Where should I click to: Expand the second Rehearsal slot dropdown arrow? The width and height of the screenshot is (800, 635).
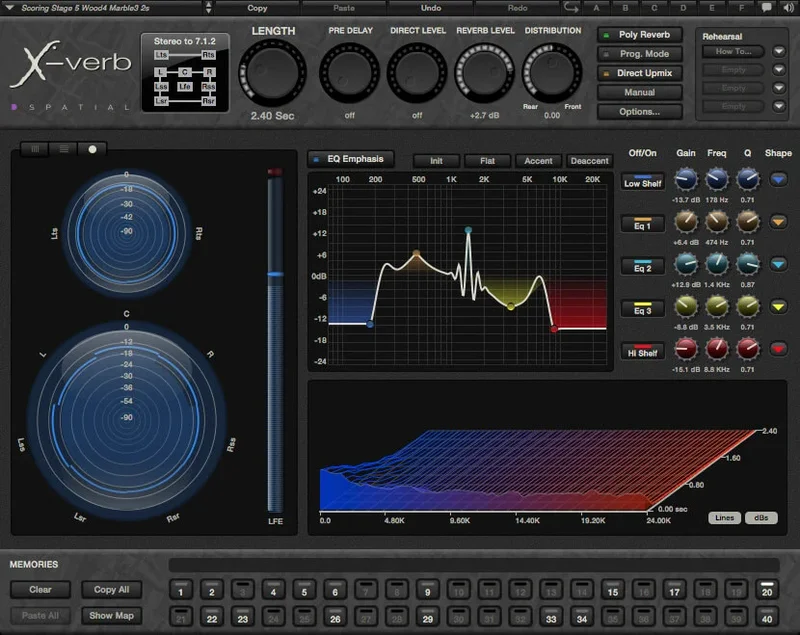pyautogui.click(x=779, y=69)
